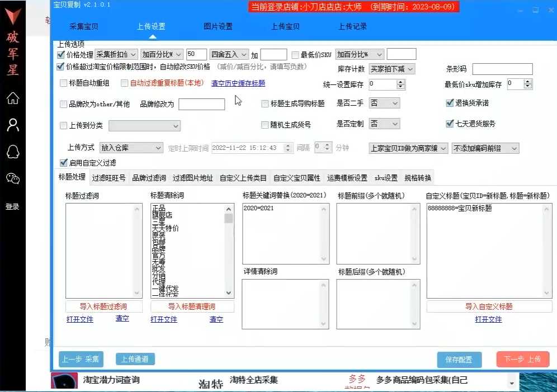Switch to the 图片设置 tab

pyautogui.click(x=218, y=26)
